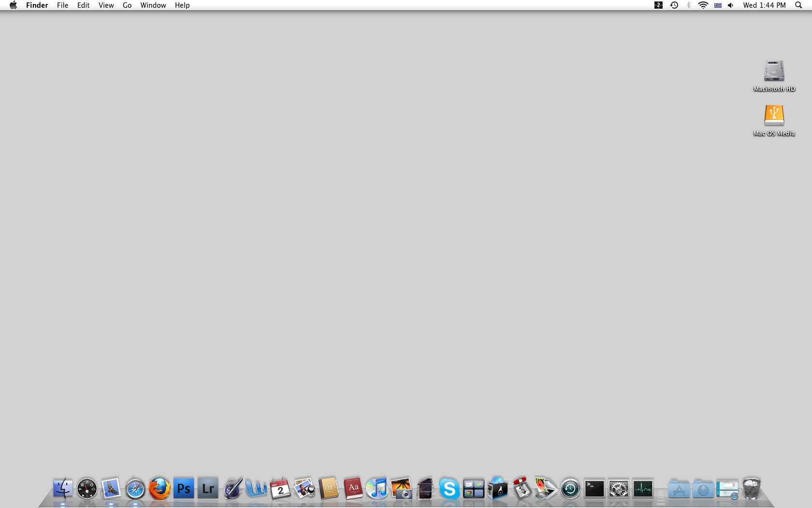Open Terminal from the Dock

tap(594, 489)
